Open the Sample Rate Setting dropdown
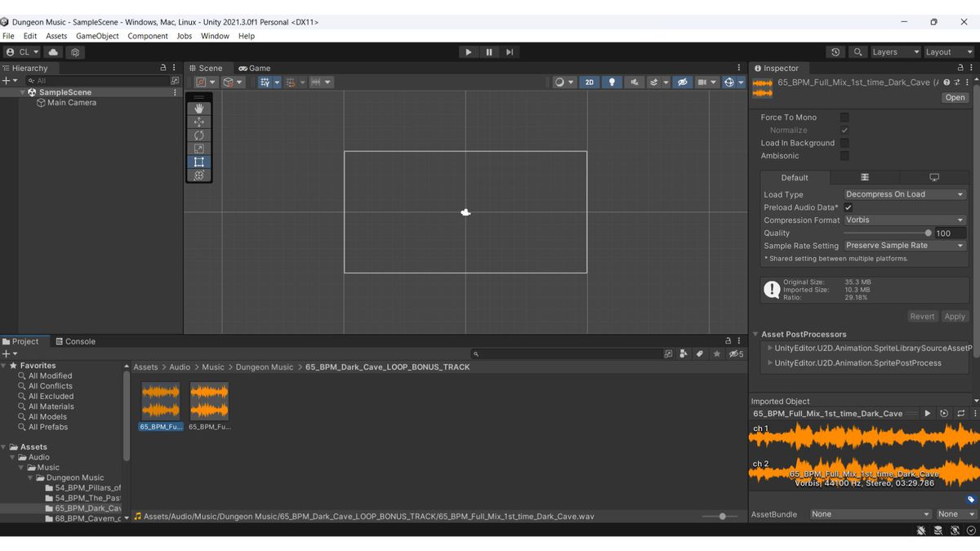This screenshot has width=980, height=551. (x=904, y=246)
